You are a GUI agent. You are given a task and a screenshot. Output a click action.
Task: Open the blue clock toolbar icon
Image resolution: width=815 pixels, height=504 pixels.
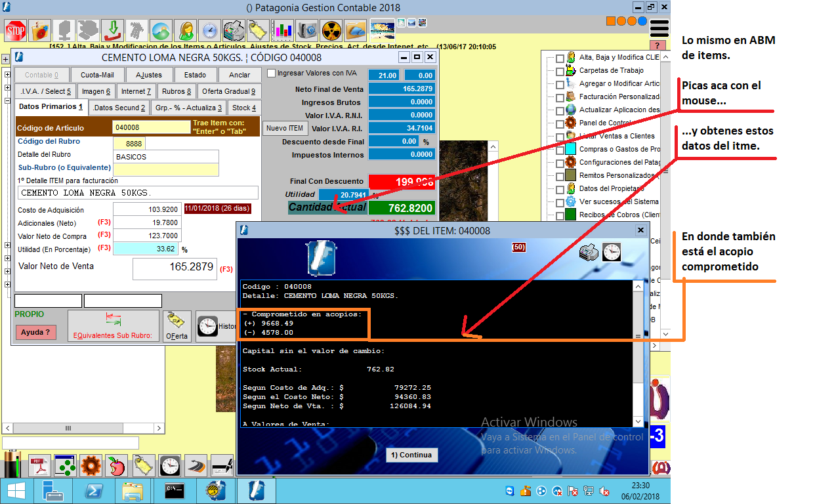[210, 30]
